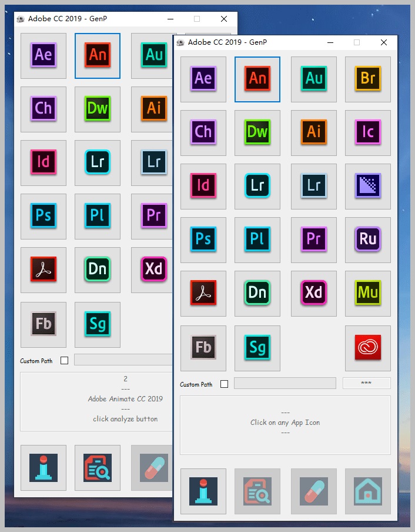The width and height of the screenshot is (415, 532).
Task: Select Audition icon in front window
Action: [314, 79]
